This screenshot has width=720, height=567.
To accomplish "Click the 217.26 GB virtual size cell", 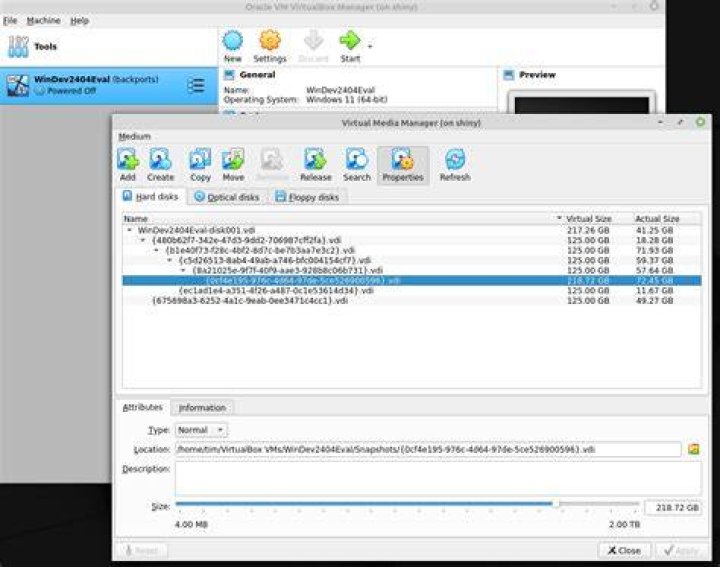I will tap(588, 230).
